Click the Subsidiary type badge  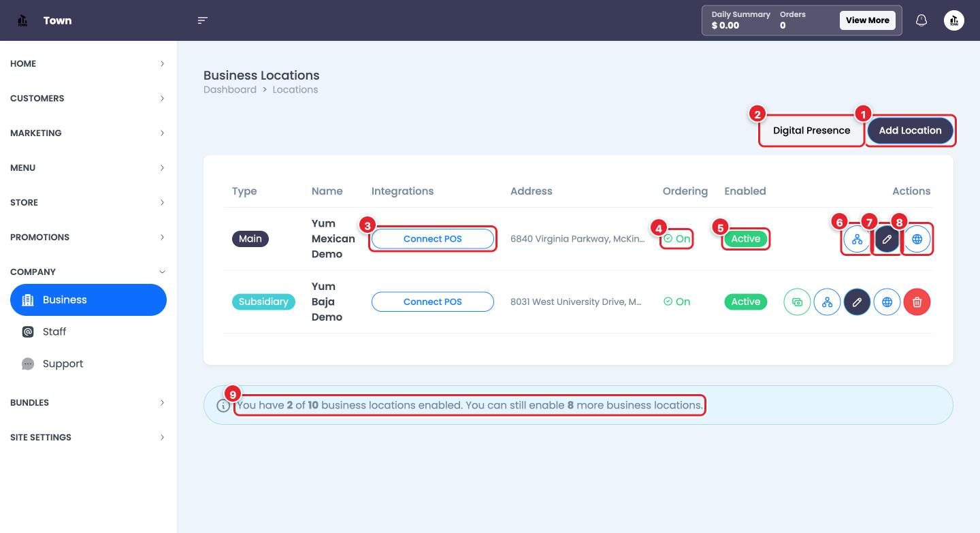coord(263,302)
